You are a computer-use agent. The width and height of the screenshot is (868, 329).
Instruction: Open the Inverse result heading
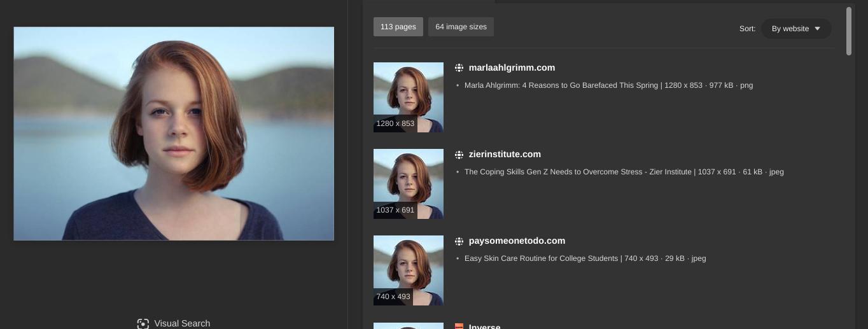(484, 326)
